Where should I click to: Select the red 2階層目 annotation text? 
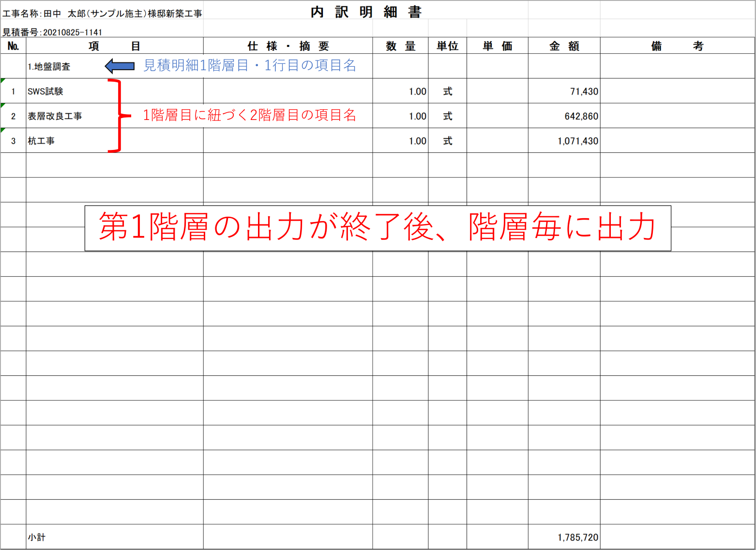point(249,115)
